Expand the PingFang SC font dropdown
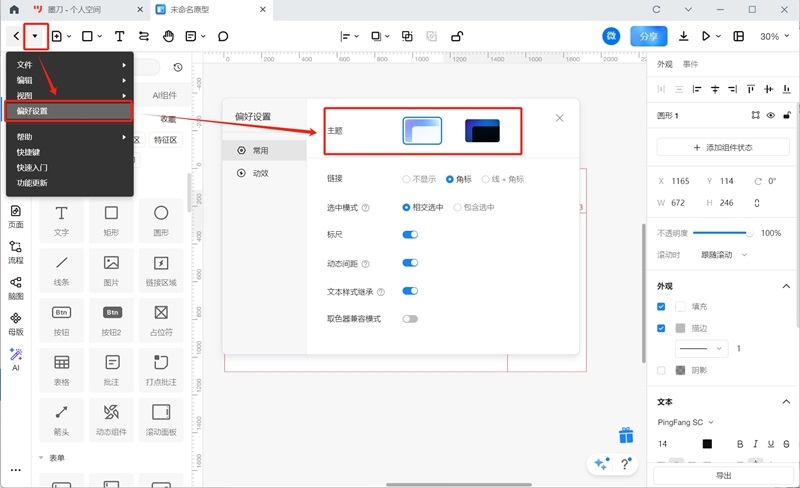 [685, 422]
